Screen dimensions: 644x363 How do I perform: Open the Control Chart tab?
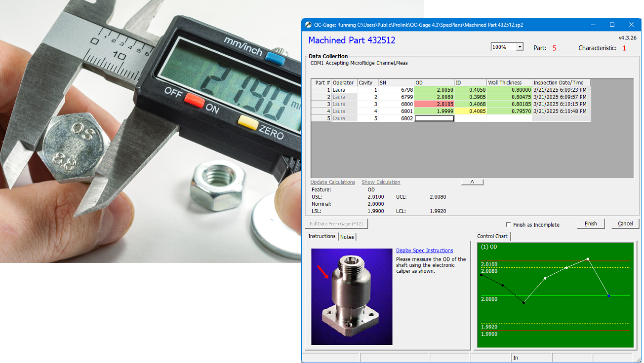pos(492,237)
